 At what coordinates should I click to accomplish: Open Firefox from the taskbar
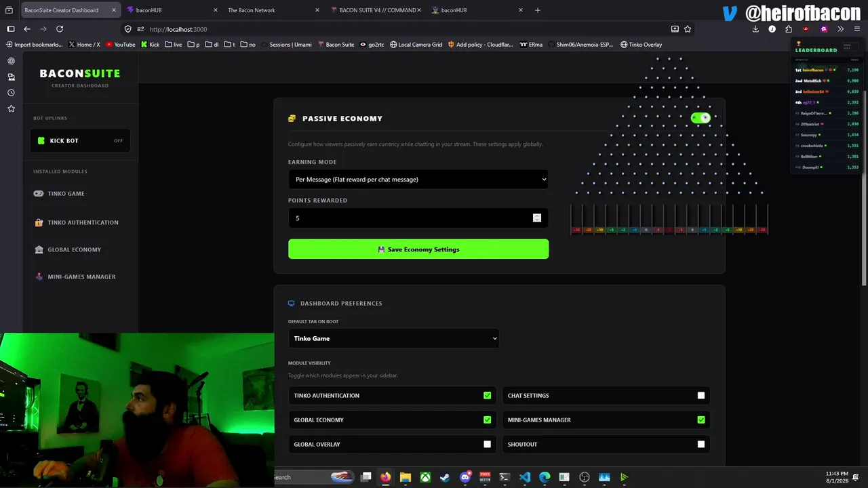(x=385, y=477)
